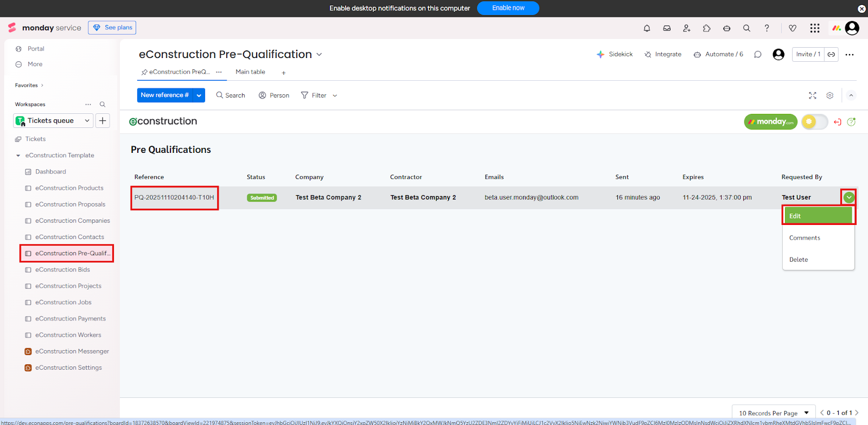Image resolution: width=868 pixels, height=425 pixels.
Task: Open the apps grid switcher icon
Action: pos(814,28)
